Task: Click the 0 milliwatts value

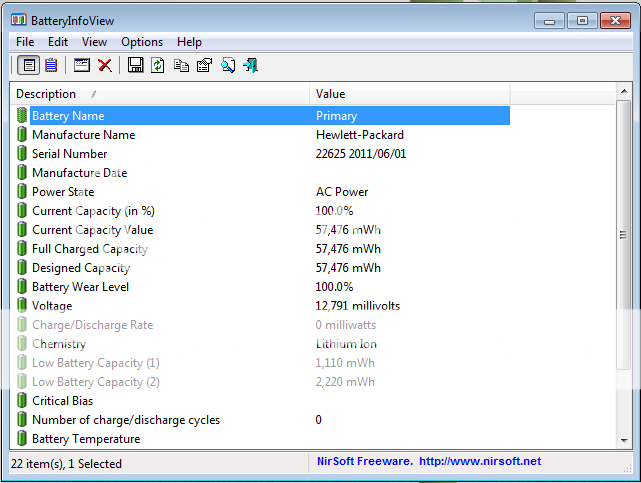Action: tap(345, 325)
